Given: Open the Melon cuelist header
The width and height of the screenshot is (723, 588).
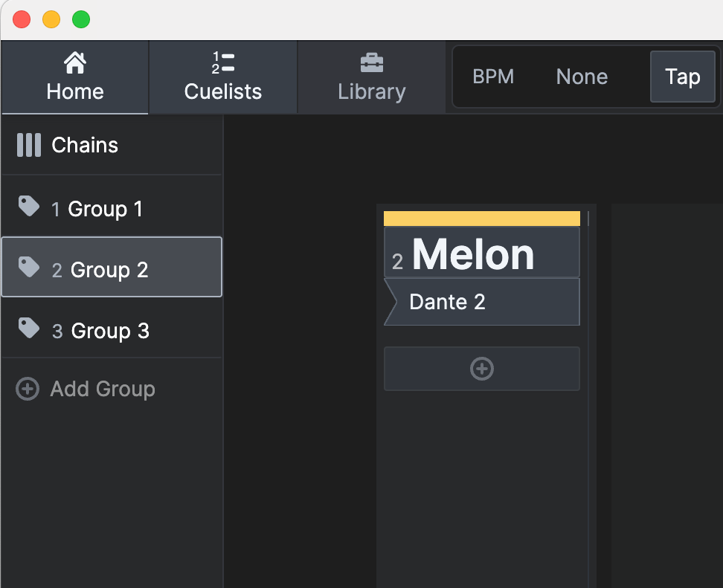Looking at the screenshot, I should 481,253.
